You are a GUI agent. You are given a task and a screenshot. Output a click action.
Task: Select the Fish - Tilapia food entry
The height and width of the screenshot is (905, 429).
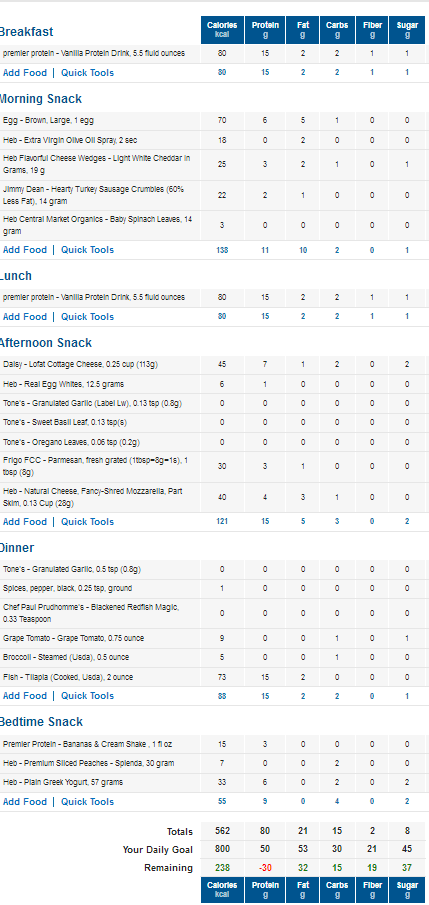pyautogui.click(x=68, y=677)
